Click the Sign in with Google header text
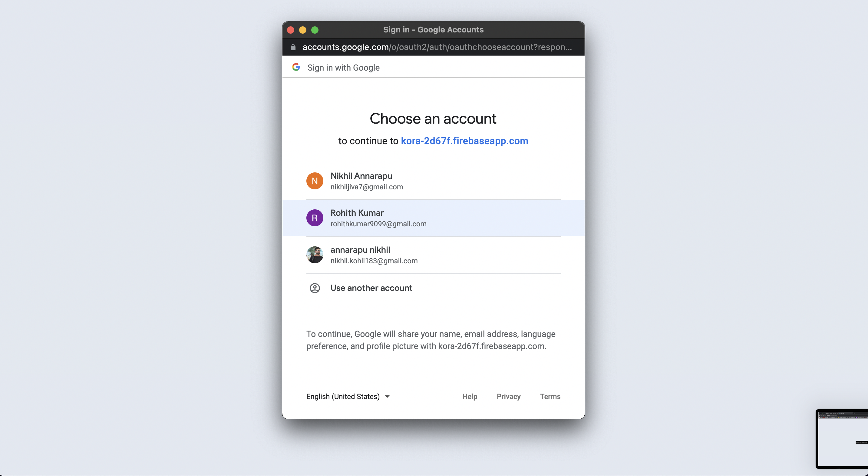This screenshot has width=868, height=476. click(x=343, y=68)
